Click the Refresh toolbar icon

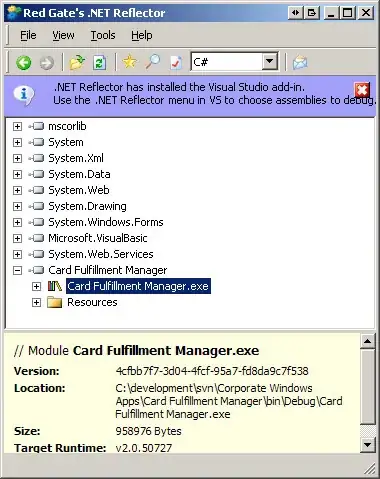click(x=99, y=63)
